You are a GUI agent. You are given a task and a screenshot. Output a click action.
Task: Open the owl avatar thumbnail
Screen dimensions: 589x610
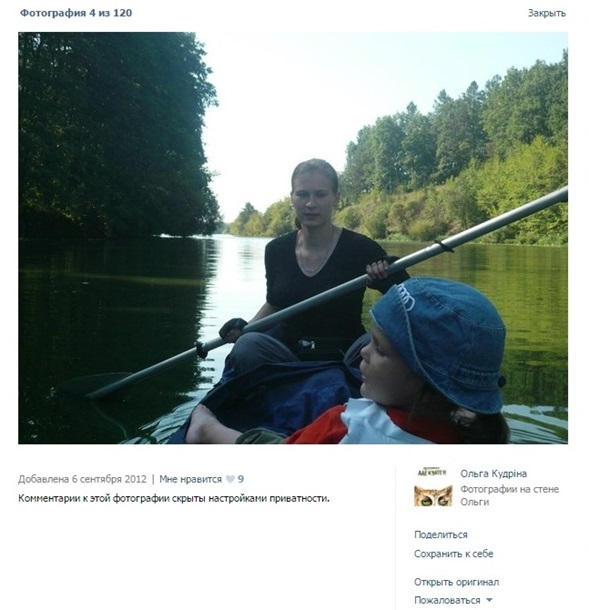pos(433,487)
